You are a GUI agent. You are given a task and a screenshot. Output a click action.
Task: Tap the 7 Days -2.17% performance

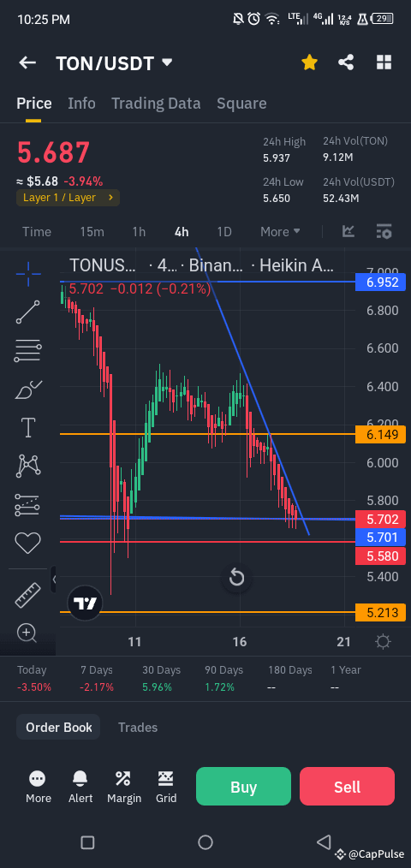click(97, 679)
